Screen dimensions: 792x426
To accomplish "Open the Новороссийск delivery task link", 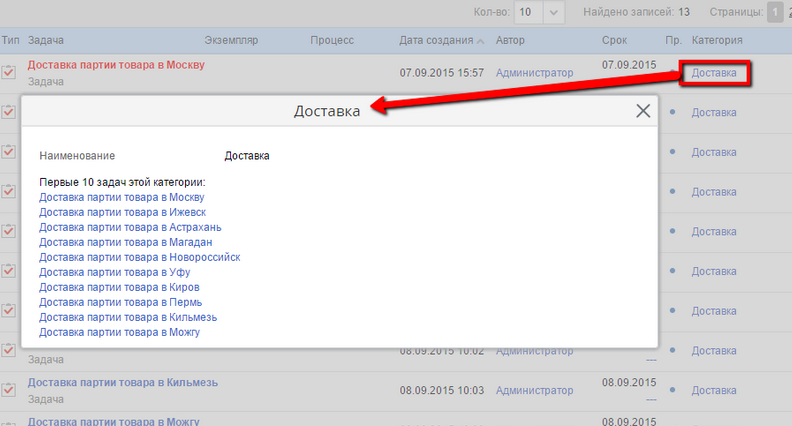I will pyautogui.click(x=139, y=257).
